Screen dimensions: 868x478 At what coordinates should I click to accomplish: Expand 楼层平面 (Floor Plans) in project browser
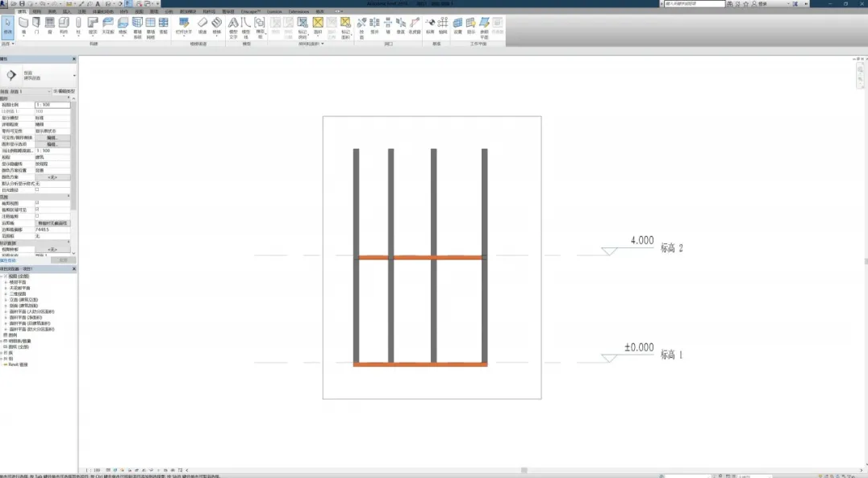[x=6, y=282]
